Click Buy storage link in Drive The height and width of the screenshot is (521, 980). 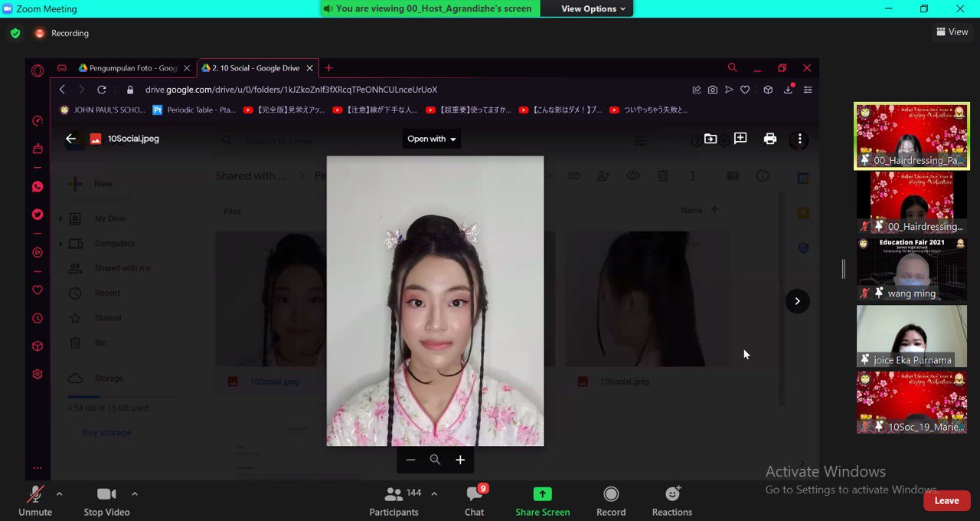coord(106,433)
